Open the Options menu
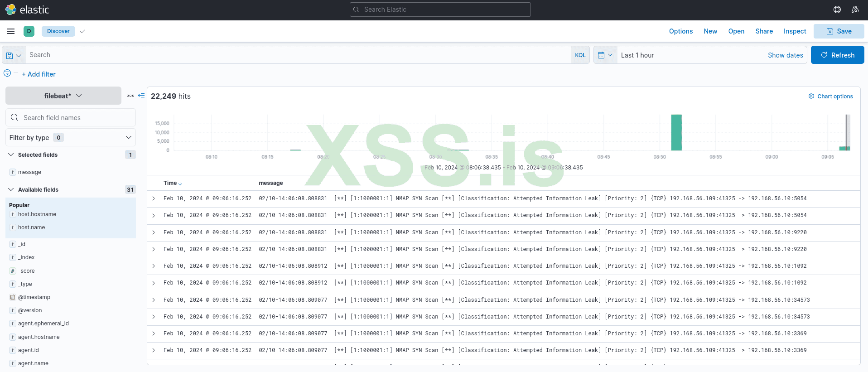This screenshot has width=868, height=372. (681, 31)
